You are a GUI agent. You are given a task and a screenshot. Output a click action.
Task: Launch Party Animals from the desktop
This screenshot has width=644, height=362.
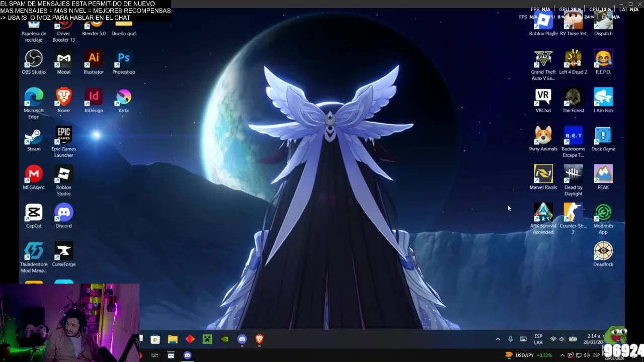point(543,139)
